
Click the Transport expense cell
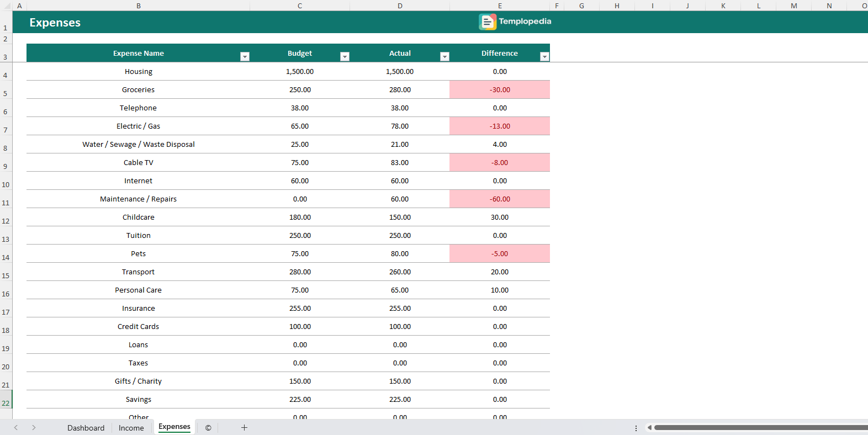(138, 272)
